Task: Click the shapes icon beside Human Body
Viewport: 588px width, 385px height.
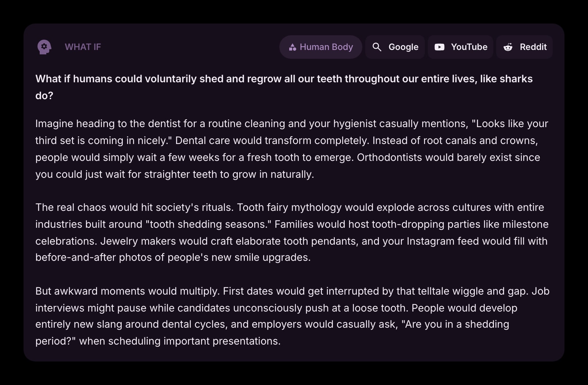Action: (x=293, y=47)
